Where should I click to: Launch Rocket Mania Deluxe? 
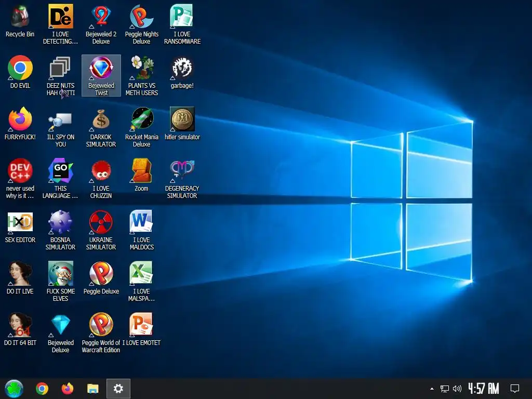tap(141, 127)
